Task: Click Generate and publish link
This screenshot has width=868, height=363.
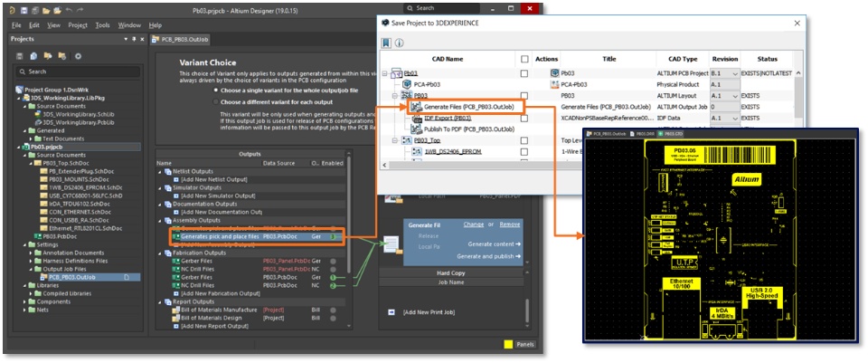Action: [489, 256]
